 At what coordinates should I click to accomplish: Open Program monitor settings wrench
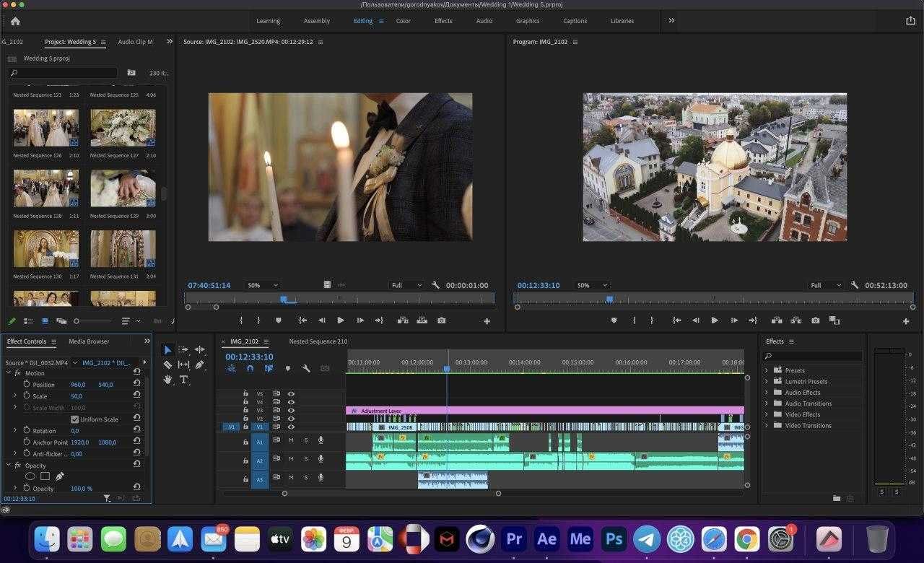click(855, 285)
